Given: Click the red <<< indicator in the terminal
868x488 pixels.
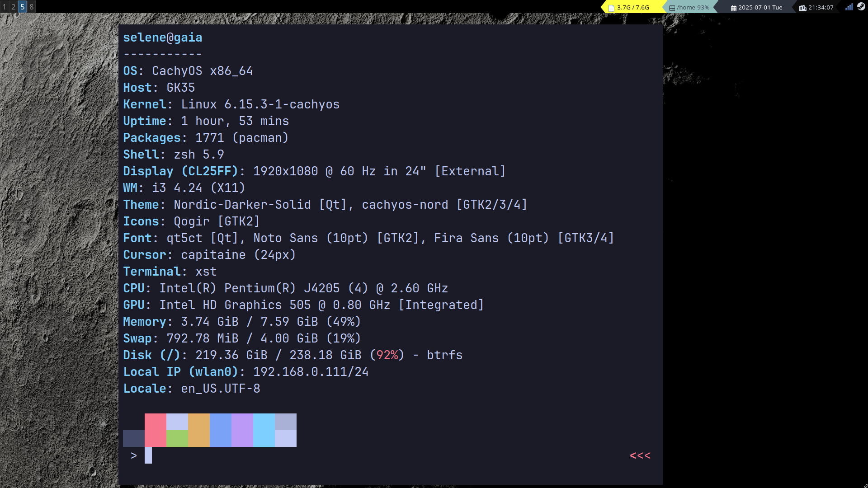Looking at the screenshot, I should point(640,455).
